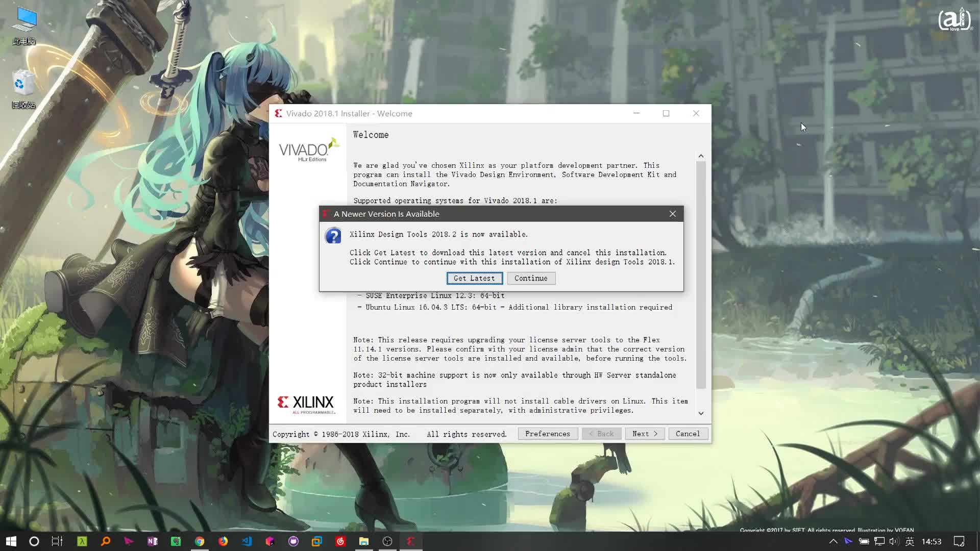Open File Explorer on taskbar
Image resolution: width=980 pixels, height=551 pixels.
364,541
